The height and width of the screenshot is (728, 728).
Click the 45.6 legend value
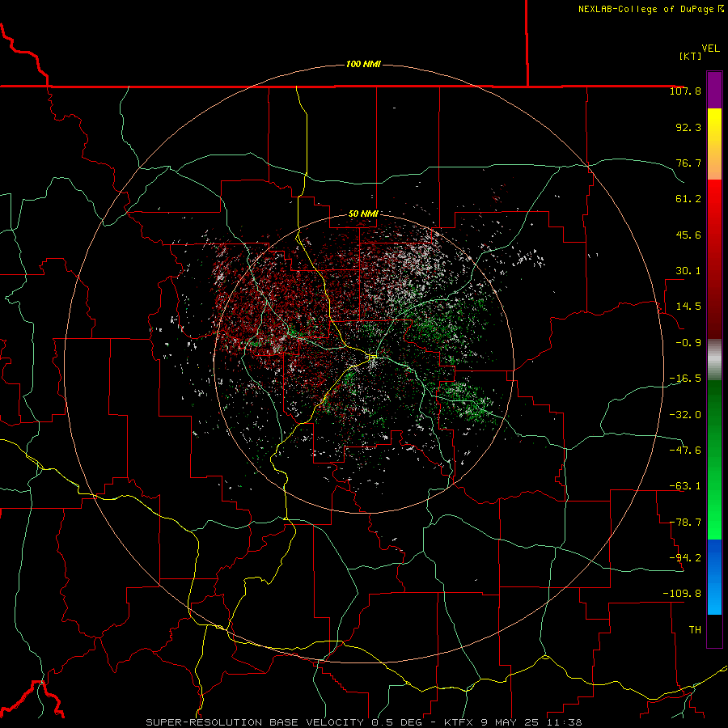tap(688, 235)
